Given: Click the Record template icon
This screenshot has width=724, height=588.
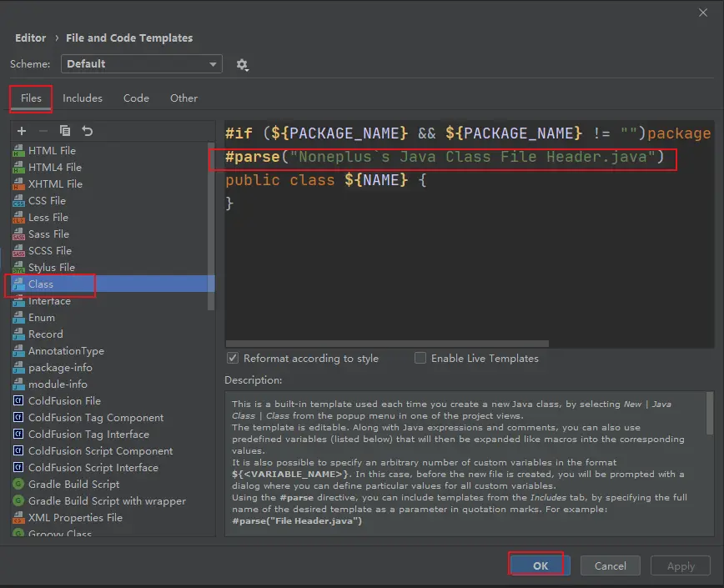Looking at the screenshot, I should point(18,334).
